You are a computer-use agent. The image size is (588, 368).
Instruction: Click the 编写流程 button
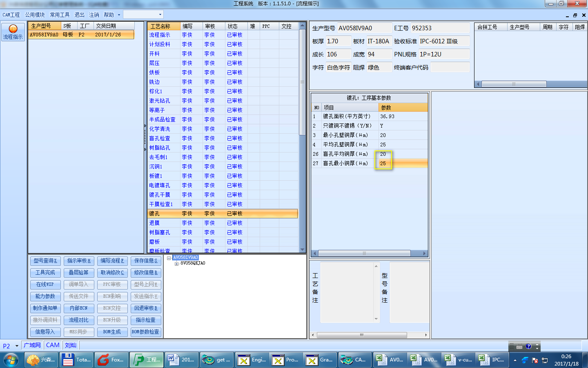(112, 260)
